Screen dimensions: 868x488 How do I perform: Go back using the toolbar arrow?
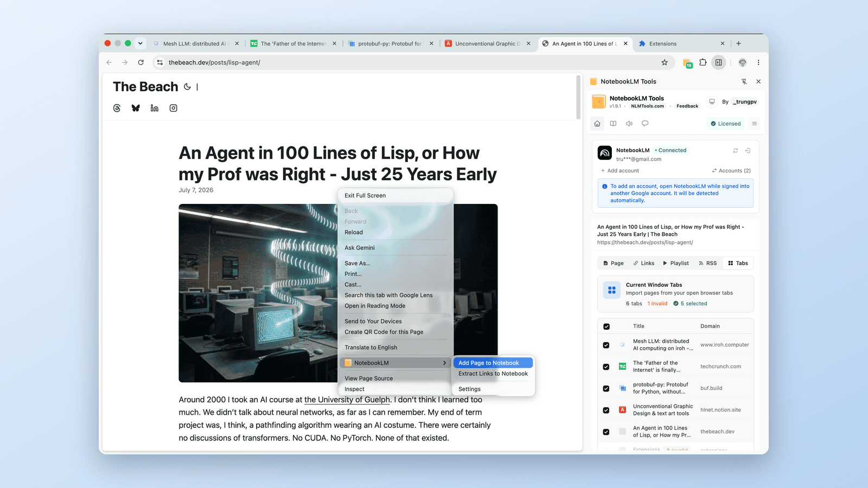(109, 62)
